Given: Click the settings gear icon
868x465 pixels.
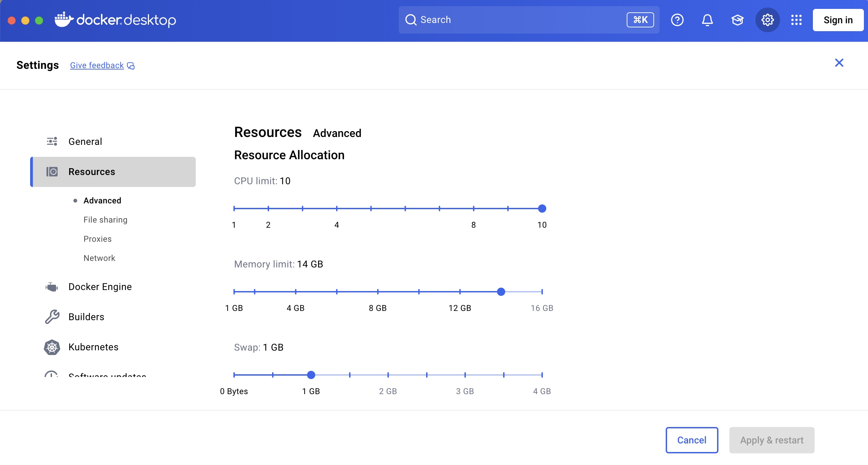Looking at the screenshot, I should point(767,20).
